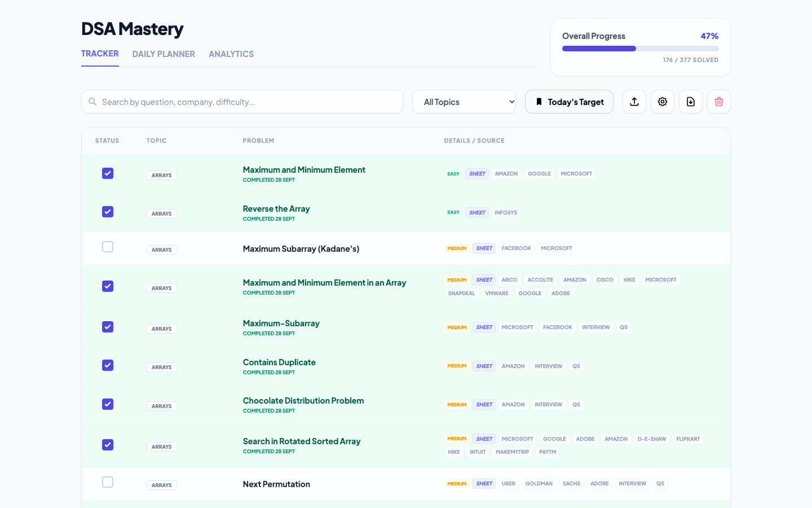Viewport: 812px width, 508px height.
Task: Click the DSA Mastery title
Action: 132,29
